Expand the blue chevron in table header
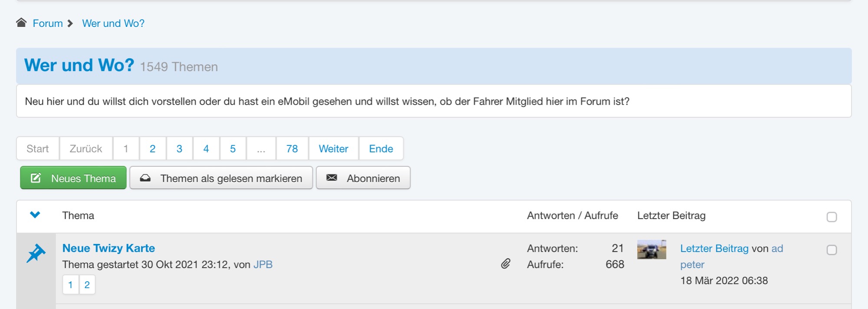 click(35, 215)
